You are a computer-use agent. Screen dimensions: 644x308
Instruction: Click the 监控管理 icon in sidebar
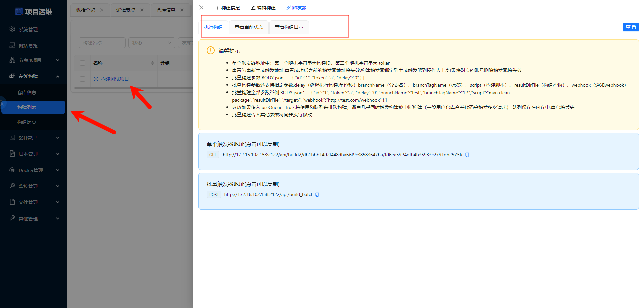12,186
